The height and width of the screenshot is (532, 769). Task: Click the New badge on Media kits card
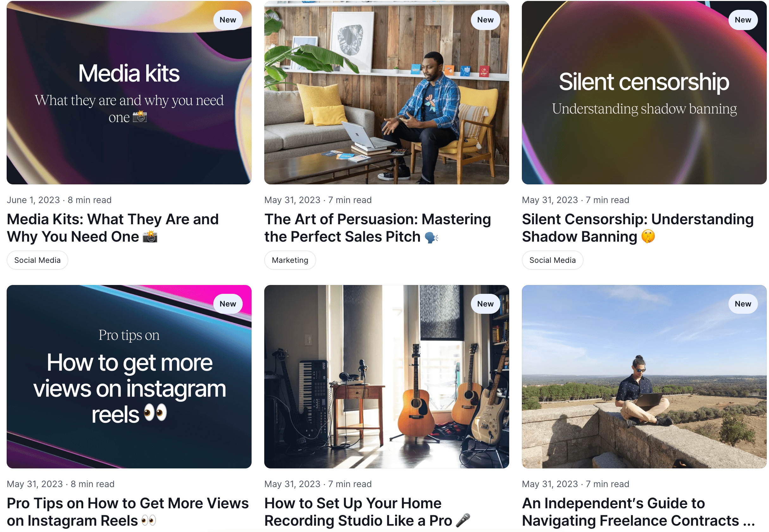pyautogui.click(x=228, y=20)
